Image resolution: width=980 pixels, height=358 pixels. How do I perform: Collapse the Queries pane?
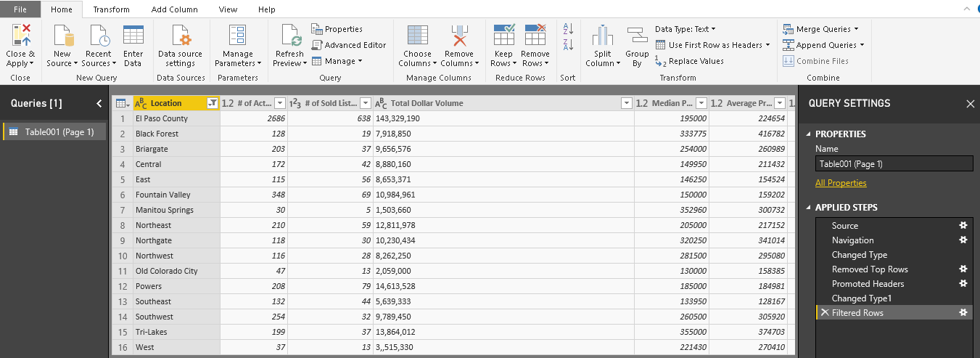click(x=99, y=104)
